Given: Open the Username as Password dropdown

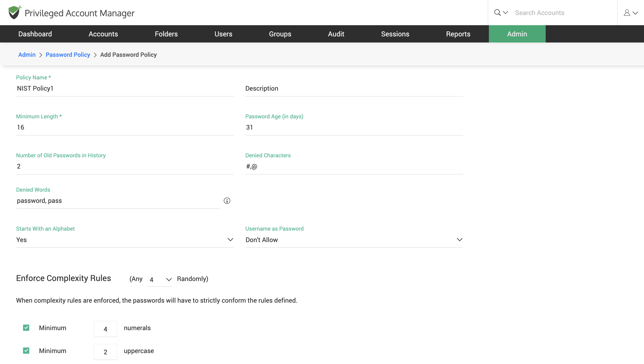Looking at the screenshot, I should pos(354,240).
